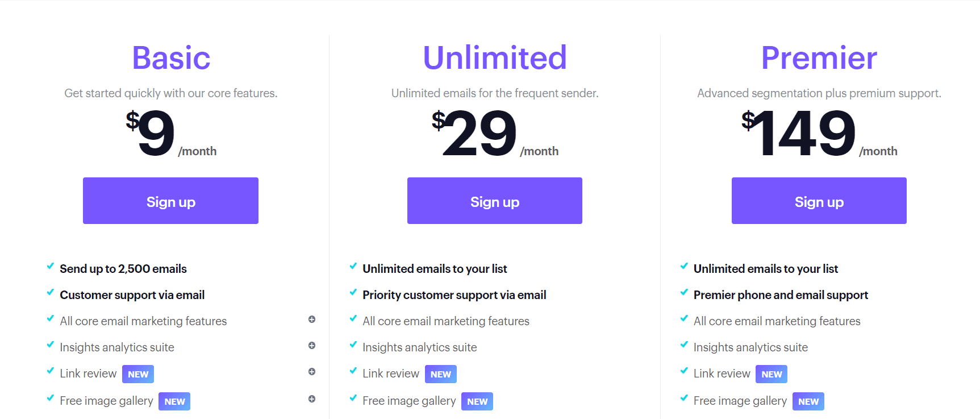Expand All core email marketing features in Basic

click(312, 320)
